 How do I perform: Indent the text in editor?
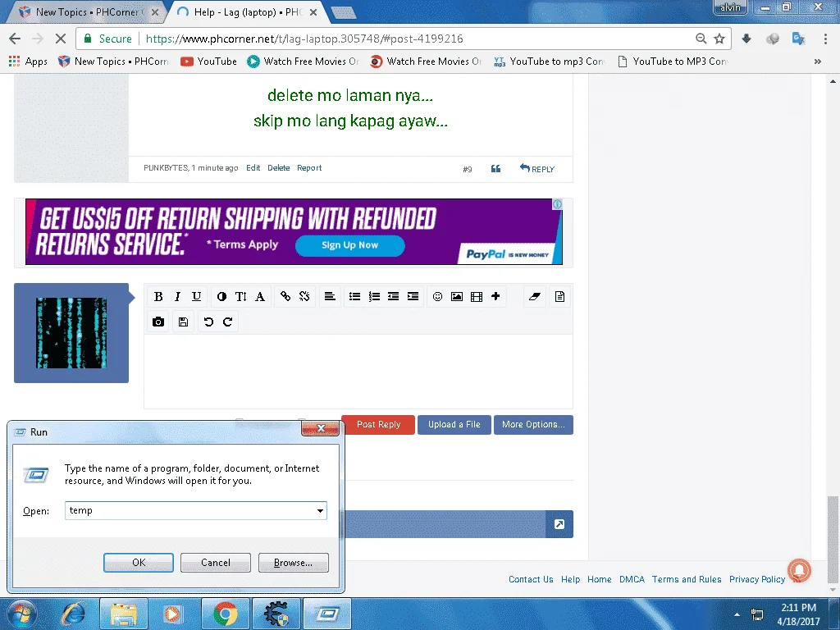click(413, 296)
